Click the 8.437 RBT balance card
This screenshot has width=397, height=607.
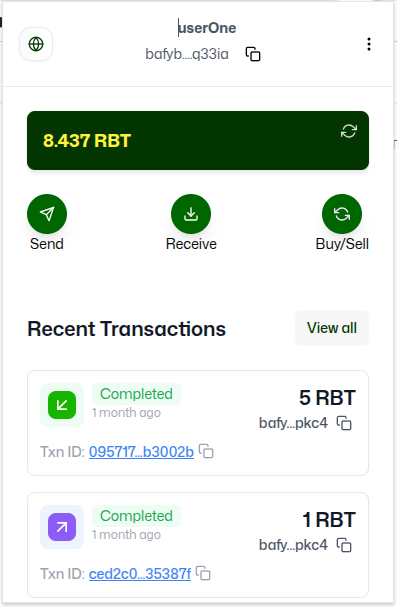coord(198,141)
